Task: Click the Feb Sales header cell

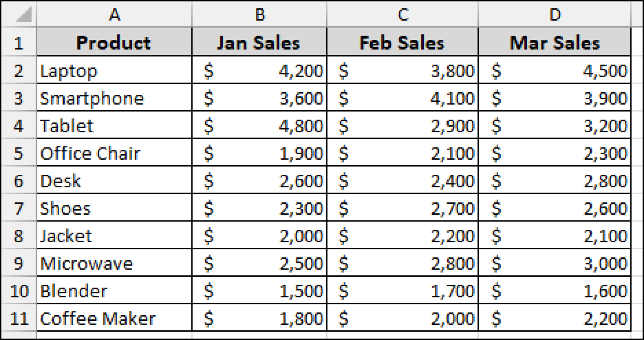Action: click(x=402, y=42)
